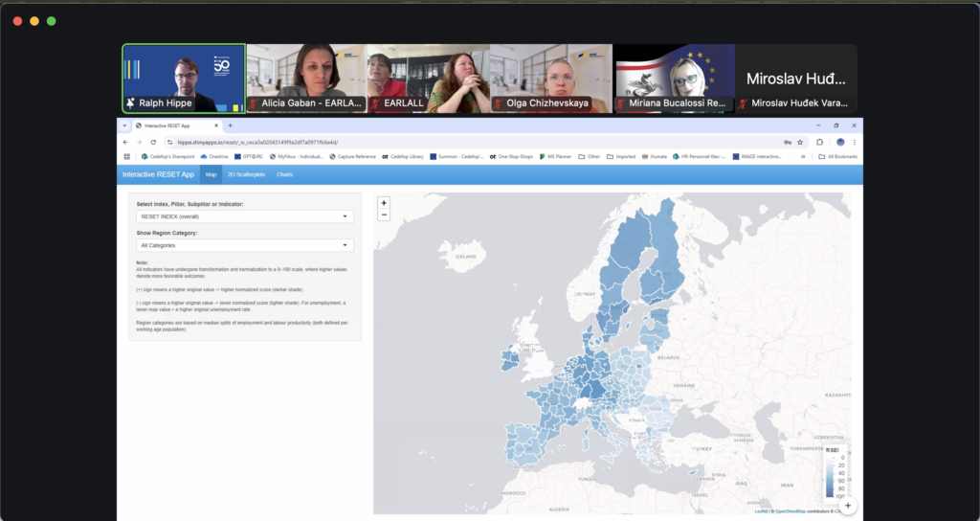Expand the RESET INDEX (overall) dropdown
980x521 pixels.
245,216
